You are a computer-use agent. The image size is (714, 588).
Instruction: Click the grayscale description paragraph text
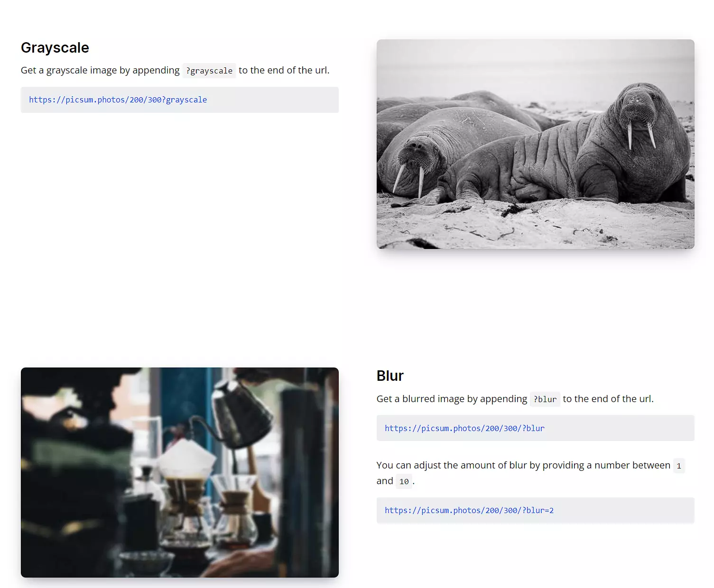[175, 70]
